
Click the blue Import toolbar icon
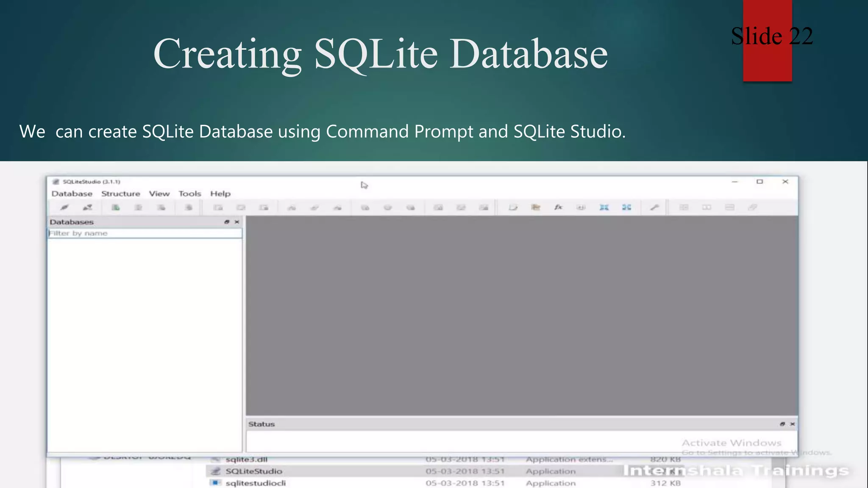(604, 208)
